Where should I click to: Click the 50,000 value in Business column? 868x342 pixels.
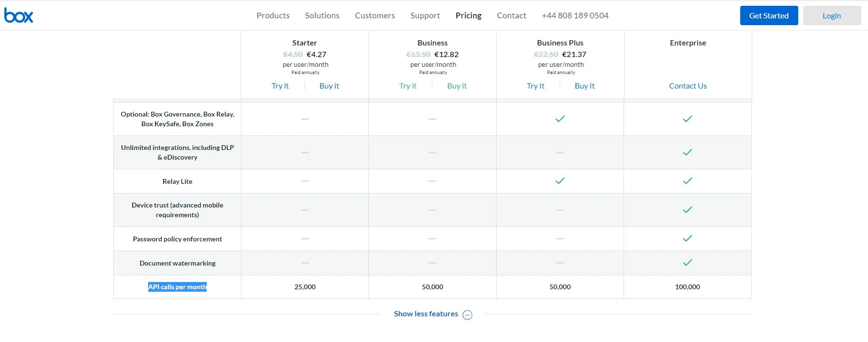point(432,287)
